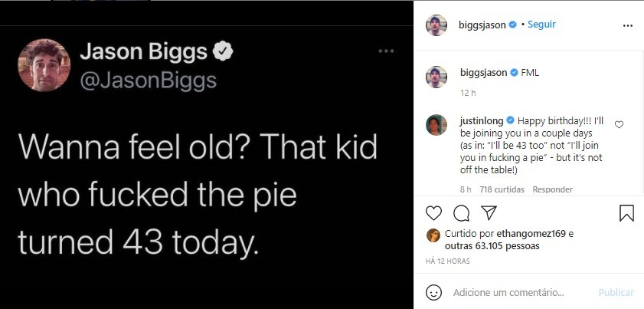
Task: Open biggsjason profile picture in header
Action: [437, 25]
